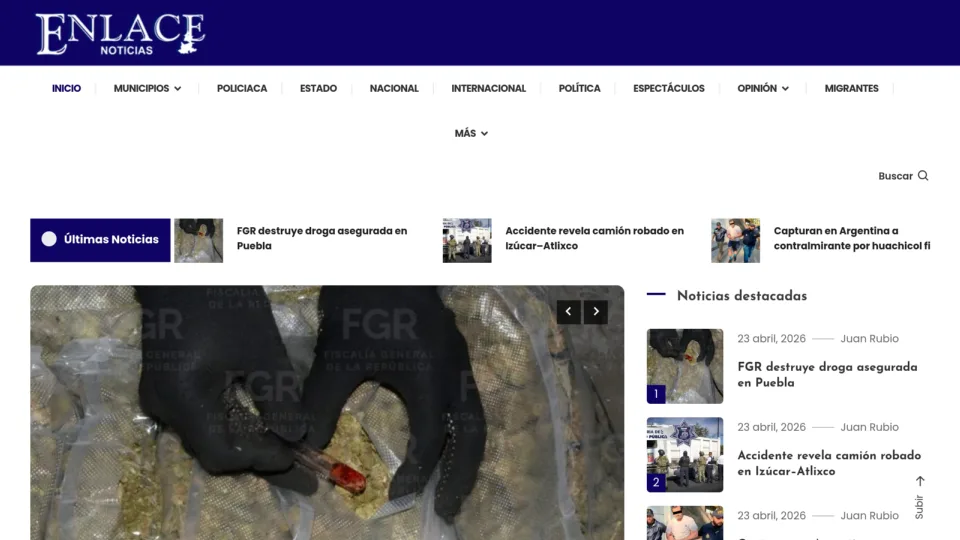Open the Internacional section
This screenshot has width=960, height=540.
pyautogui.click(x=489, y=88)
